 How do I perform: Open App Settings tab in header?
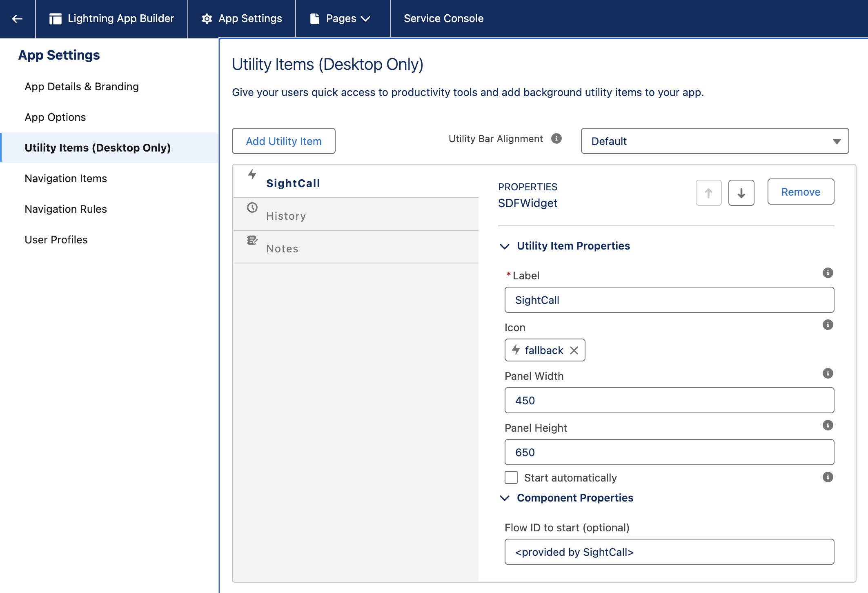[x=242, y=19]
